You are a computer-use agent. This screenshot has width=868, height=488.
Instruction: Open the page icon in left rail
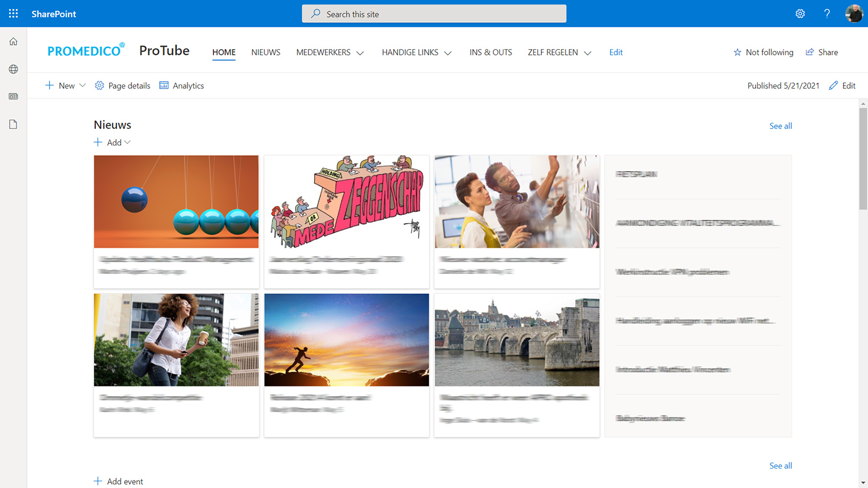(x=13, y=124)
